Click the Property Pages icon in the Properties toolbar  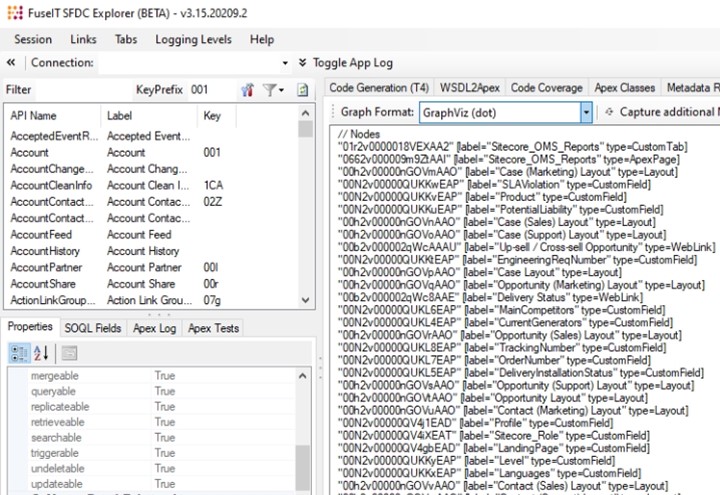(x=69, y=353)
